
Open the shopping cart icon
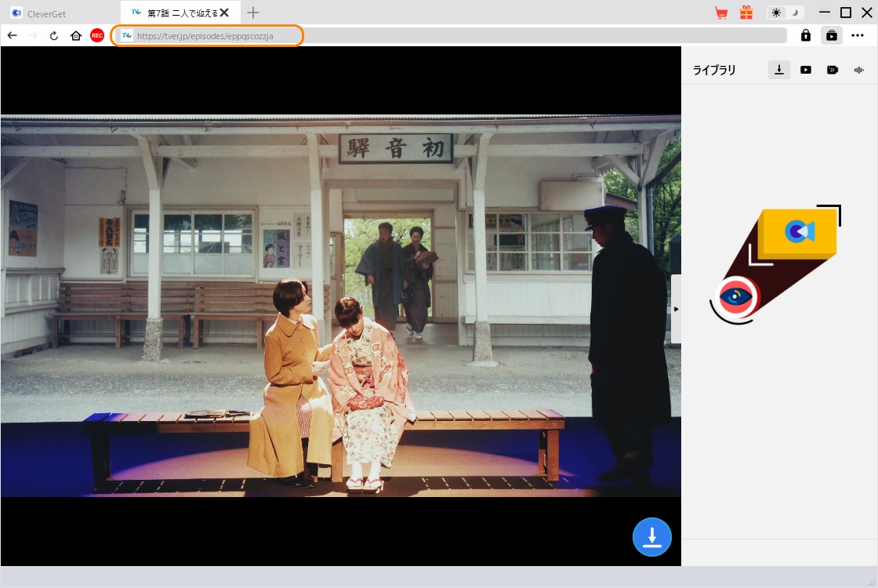(721, 13)
